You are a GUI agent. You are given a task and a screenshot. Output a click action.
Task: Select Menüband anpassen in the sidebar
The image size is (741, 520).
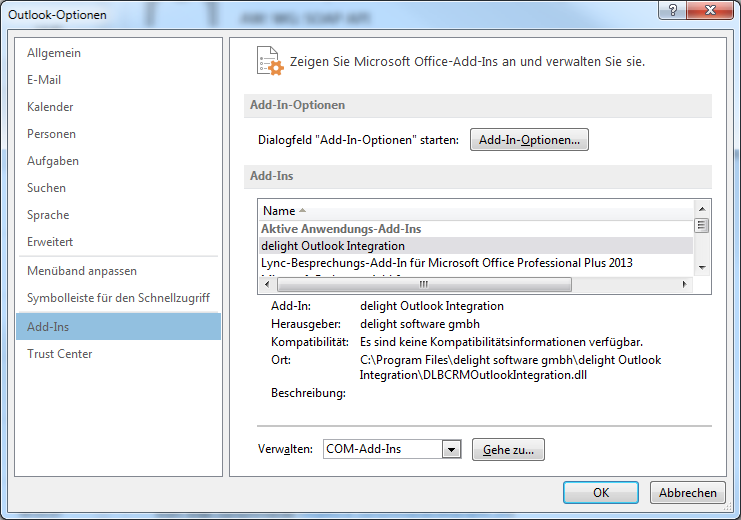click(x=82, y=271)
